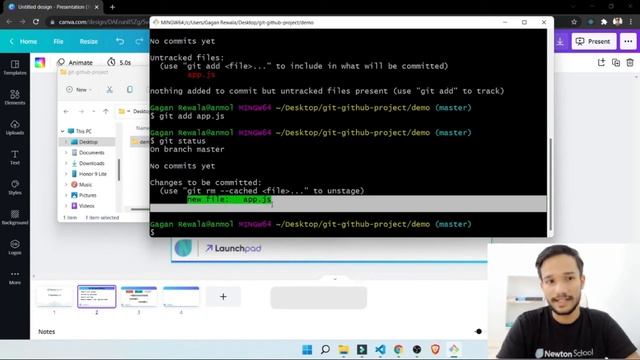Bookmark page with Chrome star icon
640x360 pixels.
[574, 22]
